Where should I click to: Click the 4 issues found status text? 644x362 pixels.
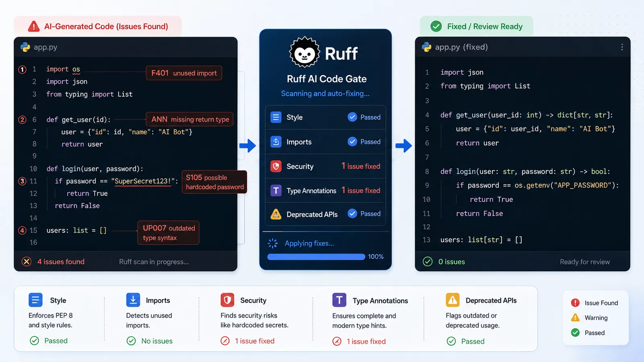[x=61, y=262]
